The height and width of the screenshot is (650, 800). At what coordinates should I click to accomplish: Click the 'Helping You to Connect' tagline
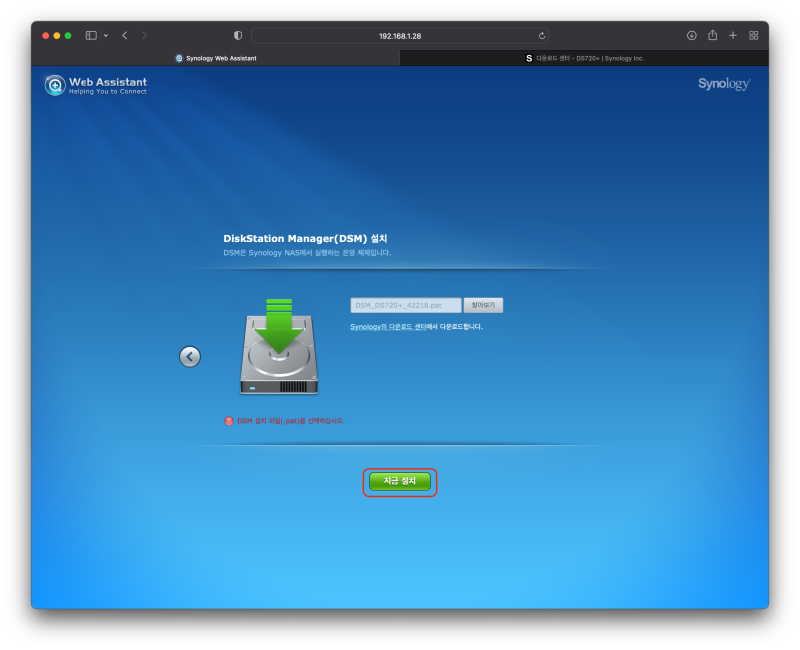click(108, 91)
